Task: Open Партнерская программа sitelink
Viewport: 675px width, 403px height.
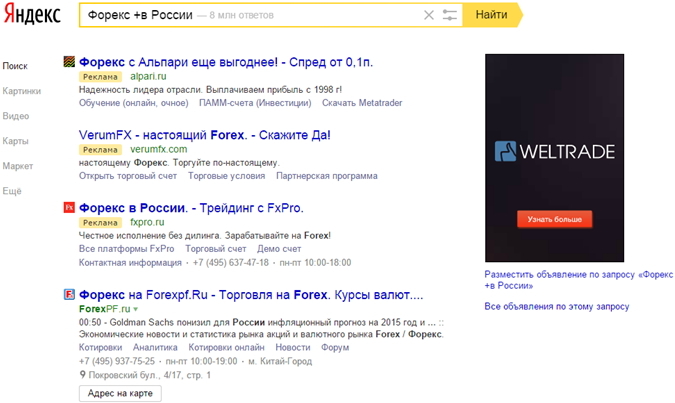Action: [327, 176]
